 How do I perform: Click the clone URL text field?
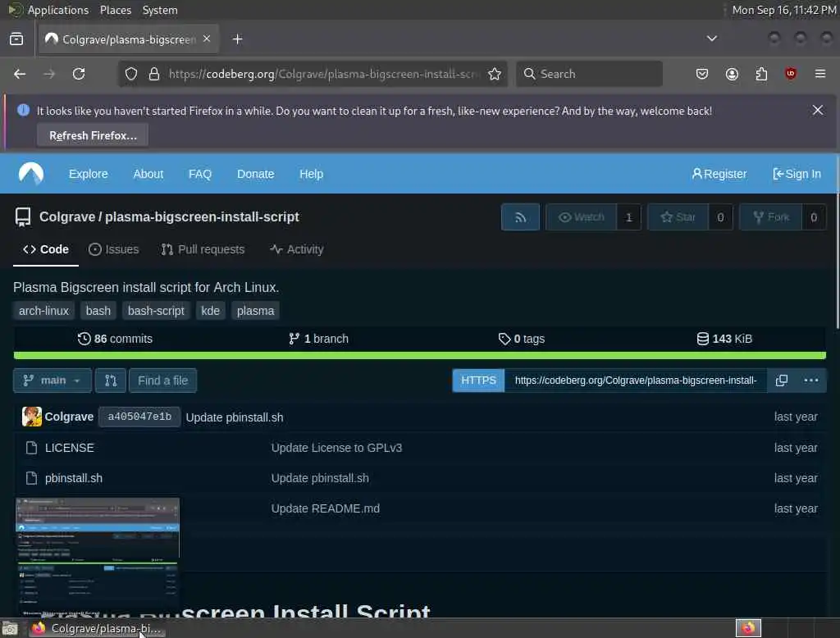coord(636,381)
